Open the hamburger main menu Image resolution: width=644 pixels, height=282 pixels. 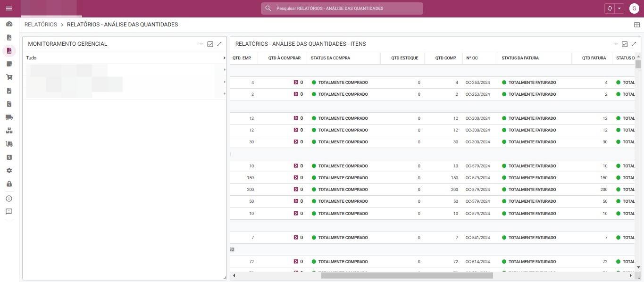[9, 8]
